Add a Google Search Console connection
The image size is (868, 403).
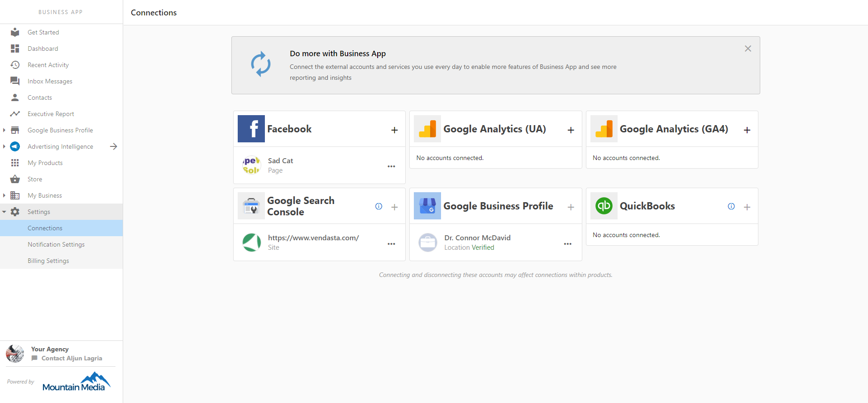coord(394,207)
